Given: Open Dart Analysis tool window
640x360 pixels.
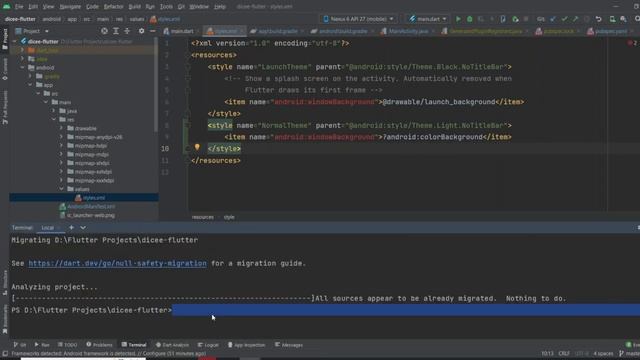Looking at the screenshot, I should point(172,345).
